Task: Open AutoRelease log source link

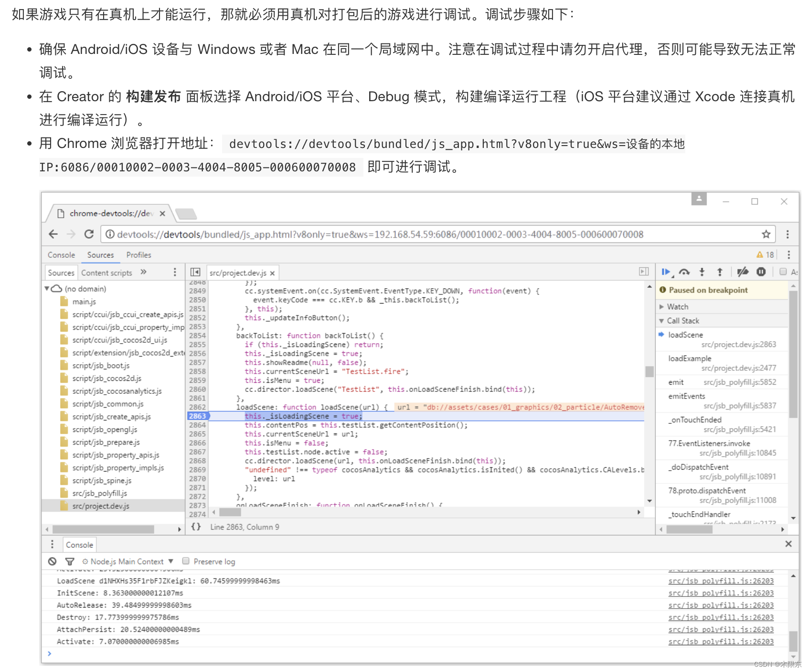Action: tap(721, 605)
